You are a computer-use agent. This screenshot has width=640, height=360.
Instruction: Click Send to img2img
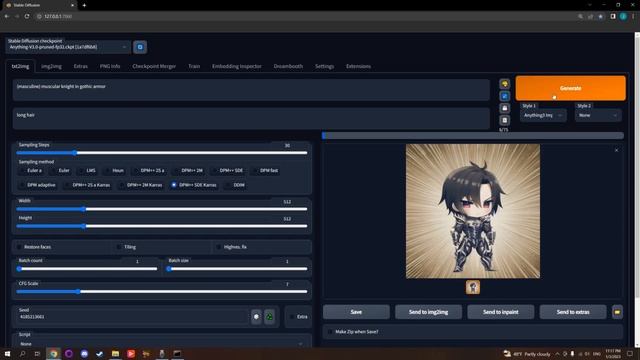428,312
